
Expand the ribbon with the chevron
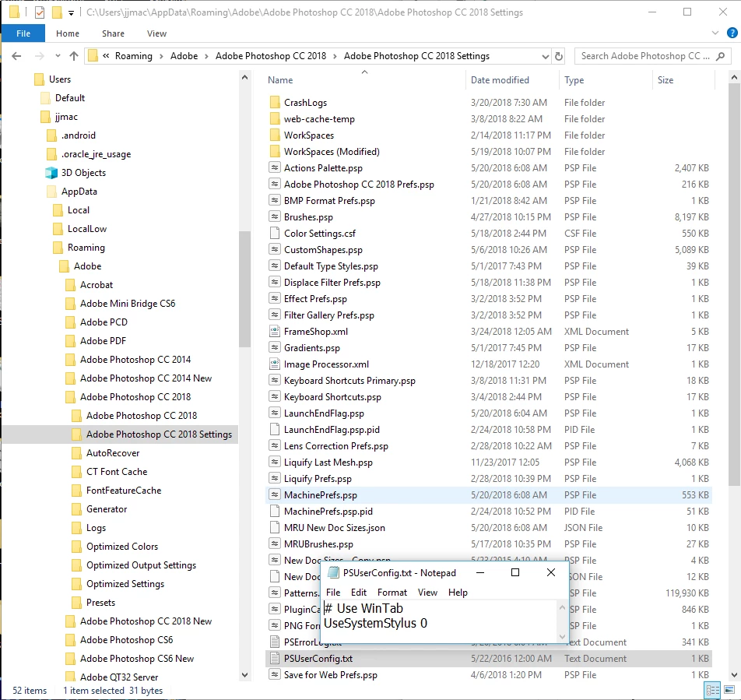tap(715, 33)
